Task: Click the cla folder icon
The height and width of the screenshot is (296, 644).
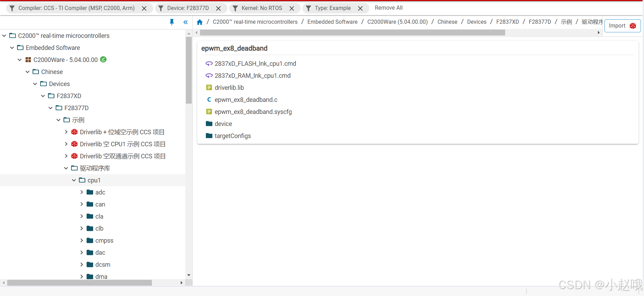Action: point(90,216)
